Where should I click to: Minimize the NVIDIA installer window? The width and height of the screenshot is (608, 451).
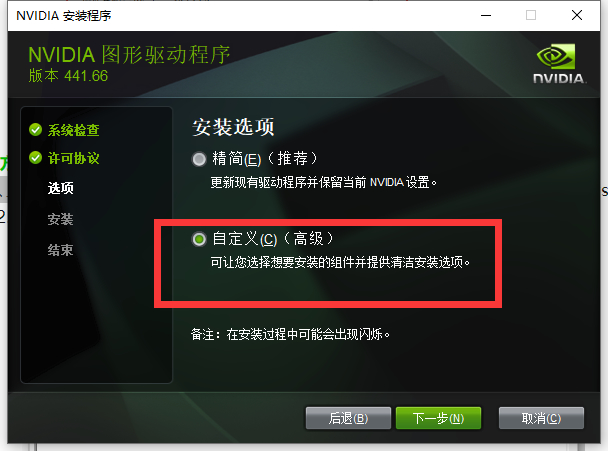(486, 16)
